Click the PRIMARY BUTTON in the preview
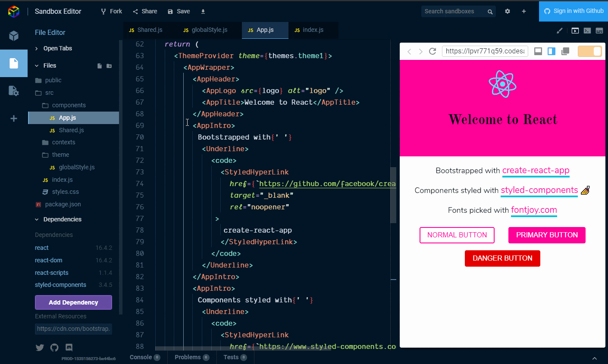This screenshot has height=364, width=608. [547, 235]
